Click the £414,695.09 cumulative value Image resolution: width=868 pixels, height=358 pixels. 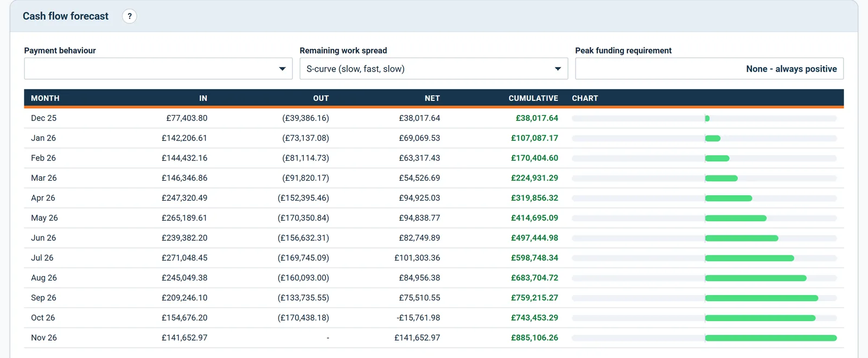(534, 218)
